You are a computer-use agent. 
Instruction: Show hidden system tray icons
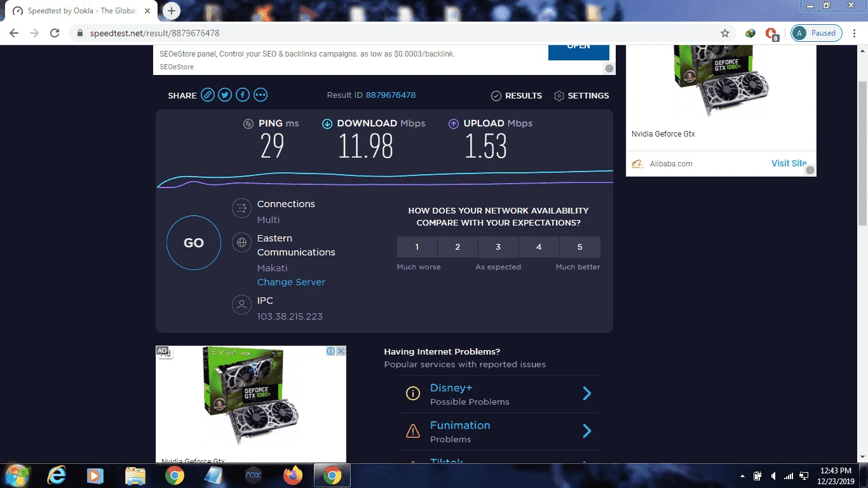pyautogui.click(x=742, y=475)
